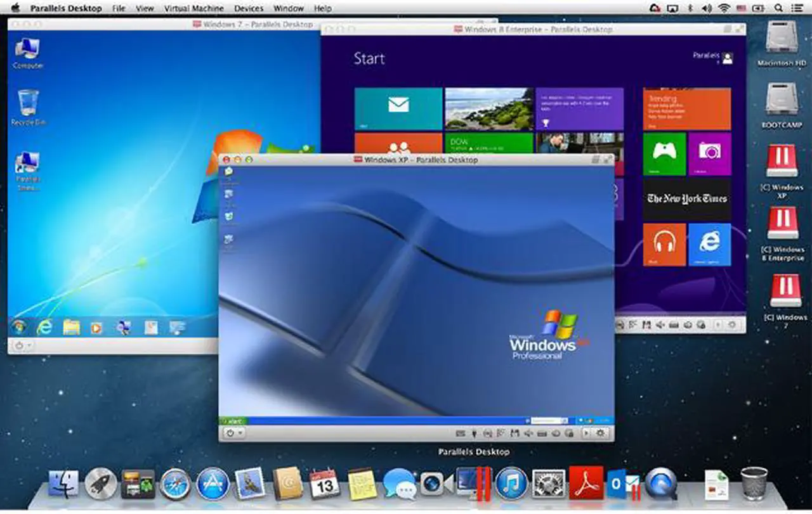The width and height of the screenshot is (812, 514).
Task: Click the document stack in the Dock
Action: pos(716,485)
